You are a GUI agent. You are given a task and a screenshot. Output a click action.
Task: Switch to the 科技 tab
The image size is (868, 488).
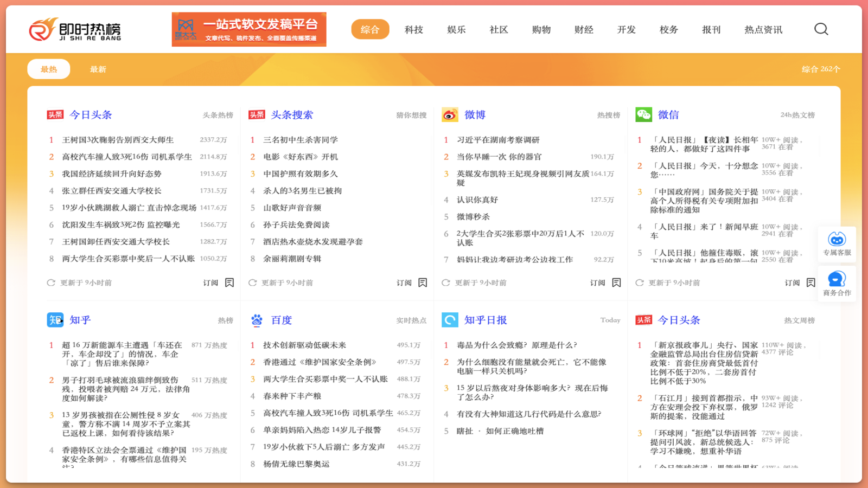coord(413,29)
